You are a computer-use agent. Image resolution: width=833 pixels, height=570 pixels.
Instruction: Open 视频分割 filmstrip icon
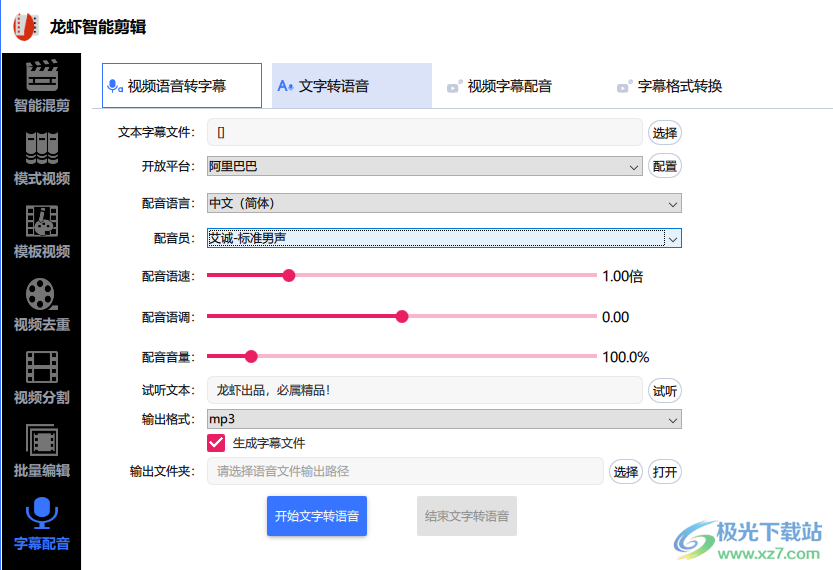[41, 367]
